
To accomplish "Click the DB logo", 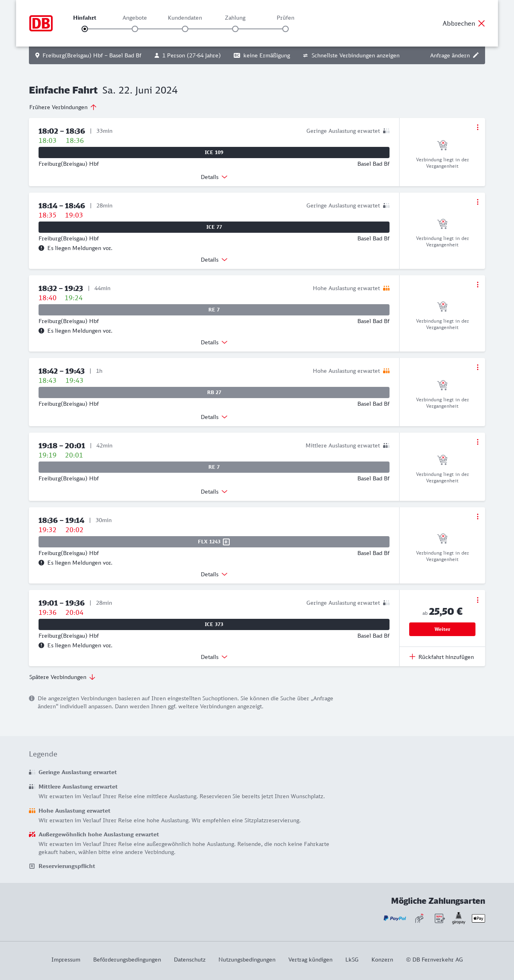I will click(41, 23).
